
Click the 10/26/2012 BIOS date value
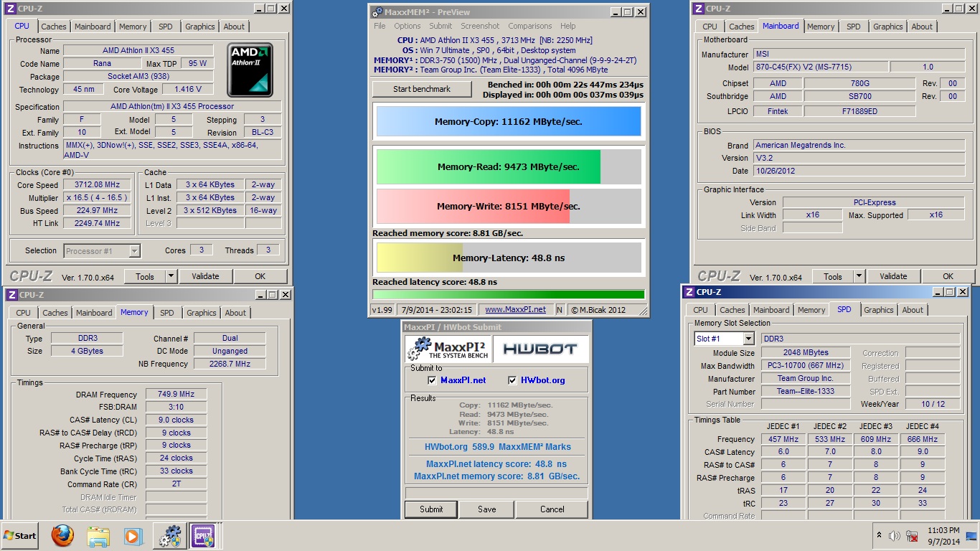(857, 171)
